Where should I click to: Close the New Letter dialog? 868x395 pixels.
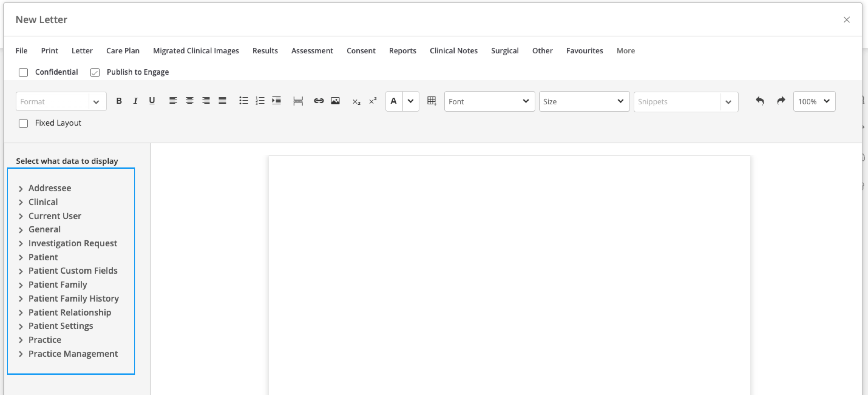point(846,20)
